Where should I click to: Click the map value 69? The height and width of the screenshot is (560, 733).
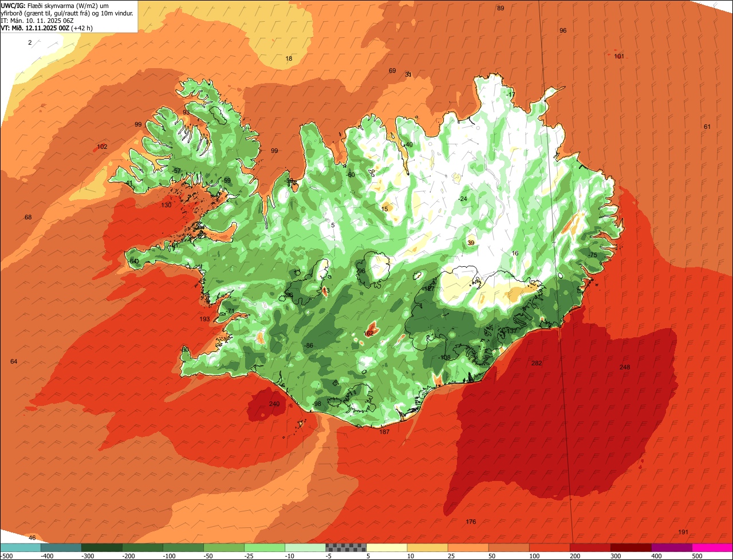pyautogui.click(x=392, y=70)
